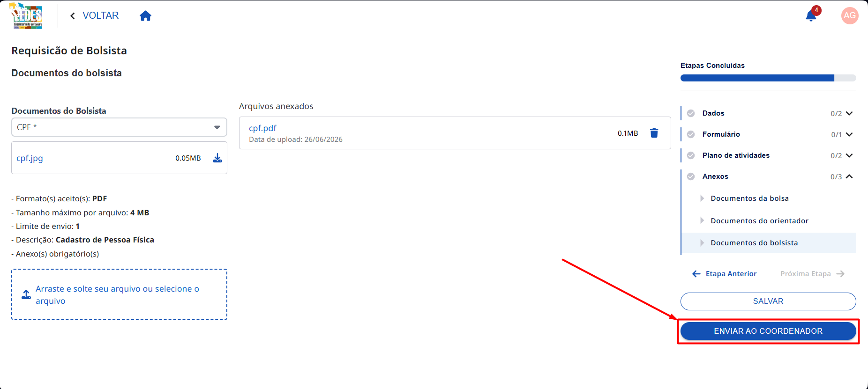Image resolution: width=868 pixels, height=389 pixels.
Task: Click the upload icon in the drop zone
Action: point(26,294)
